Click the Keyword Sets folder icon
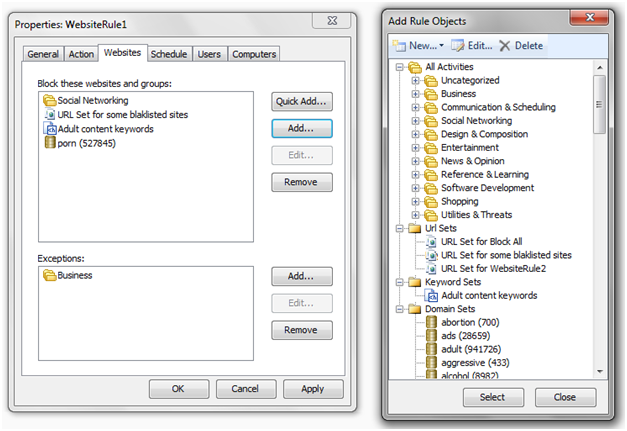This screenshot has width=627, height=431. click(415, 282)
